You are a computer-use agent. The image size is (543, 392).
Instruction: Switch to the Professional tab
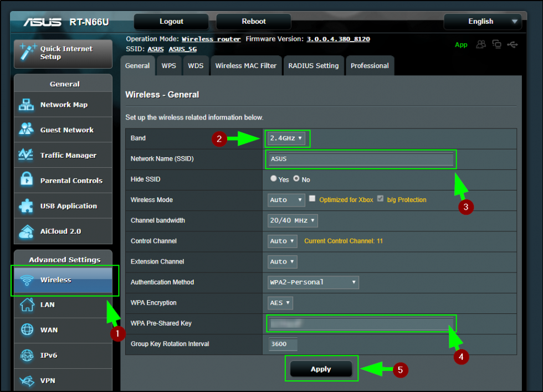coord(370,65)
